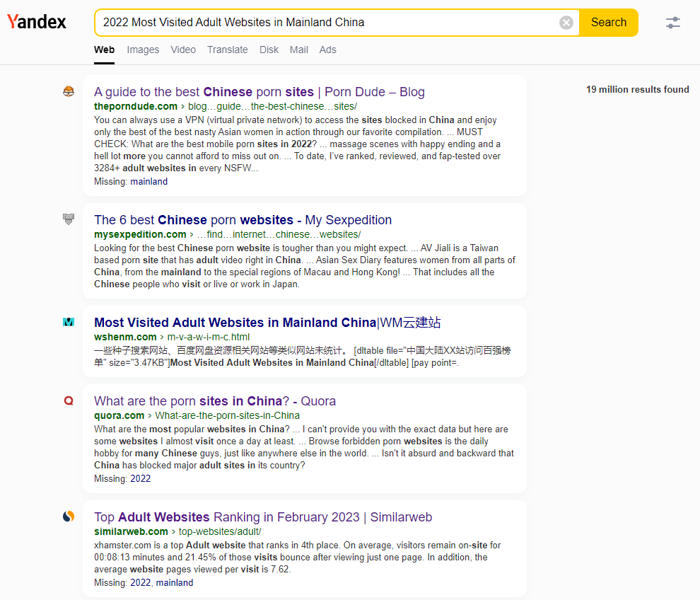Click the yellow Search button
The image size is (700, 600).
coord(609,23)
